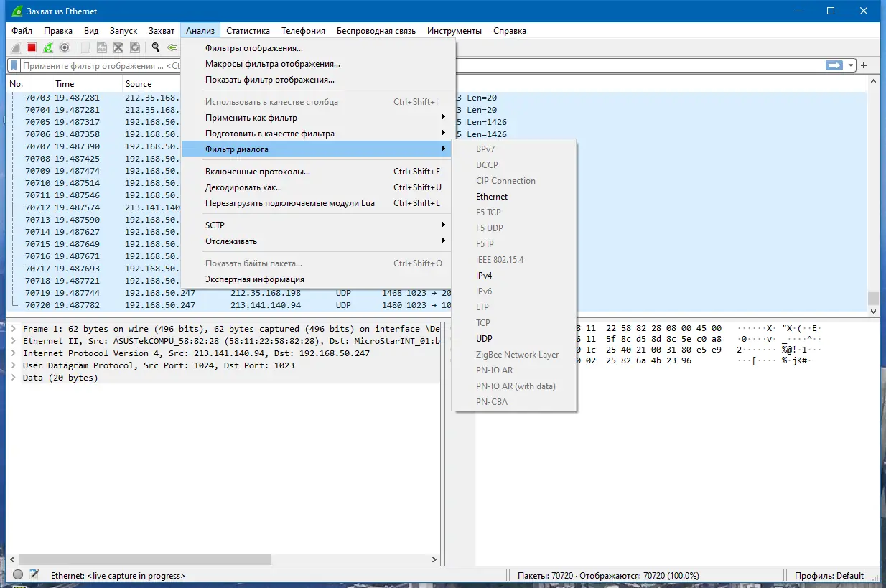Expand the Frame 1 tree row
The height and width of the screenshot is (588, 886).
[x=13, y=329]
